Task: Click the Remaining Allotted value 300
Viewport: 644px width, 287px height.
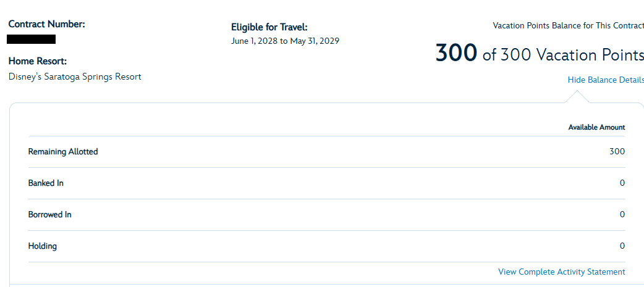Action: (617, 152)
